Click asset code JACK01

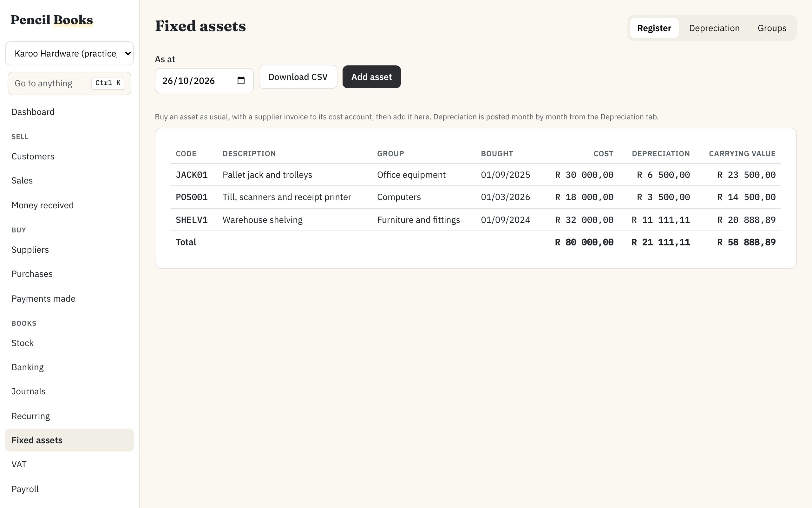pyautogui.click(x=192, y=175)
